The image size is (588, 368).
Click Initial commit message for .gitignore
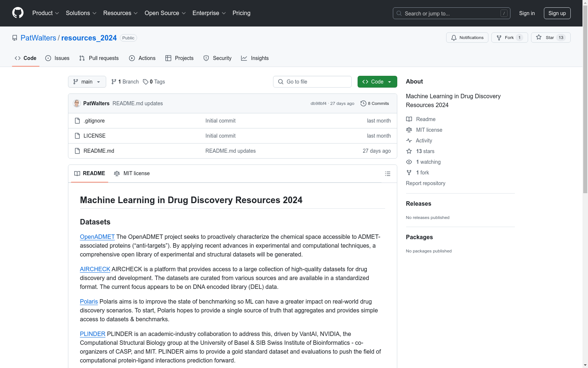pyautogui.click(x=220, y=121)
